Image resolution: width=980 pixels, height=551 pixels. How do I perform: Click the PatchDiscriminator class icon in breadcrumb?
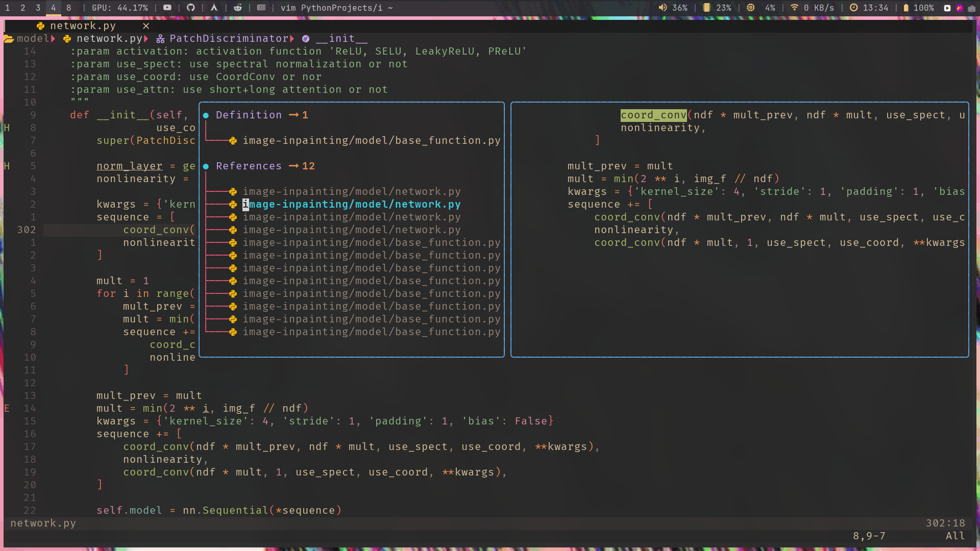click(160, 39)
